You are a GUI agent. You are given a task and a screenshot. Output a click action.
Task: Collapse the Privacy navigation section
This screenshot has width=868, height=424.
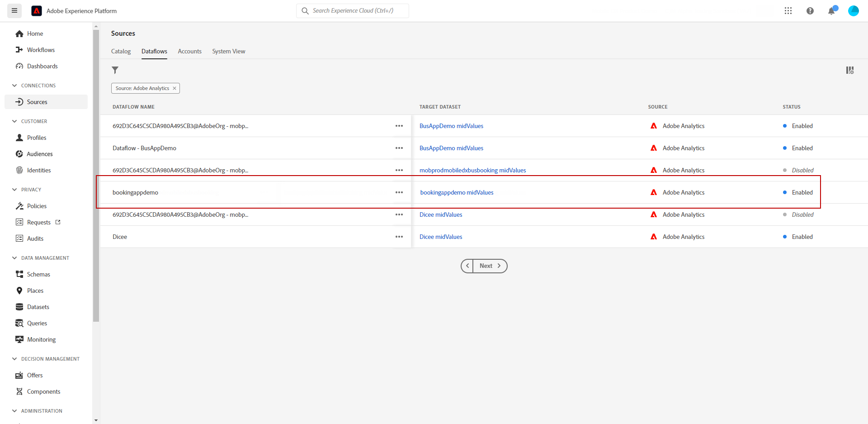[14, 190]
